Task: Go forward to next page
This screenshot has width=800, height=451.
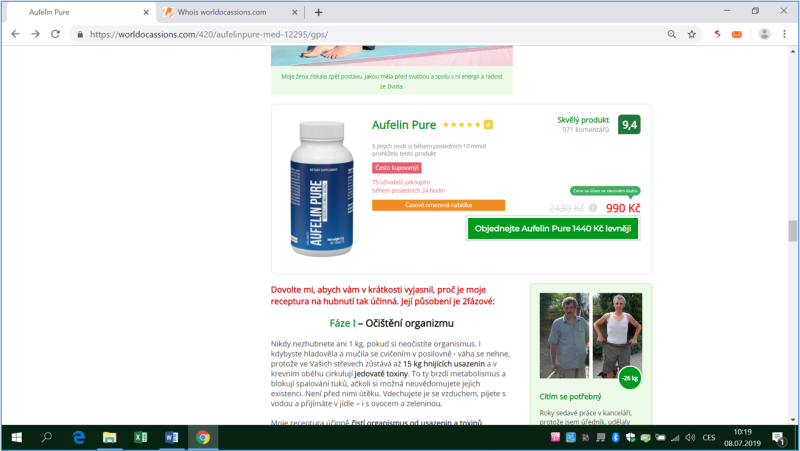Action: coord(35,34)
